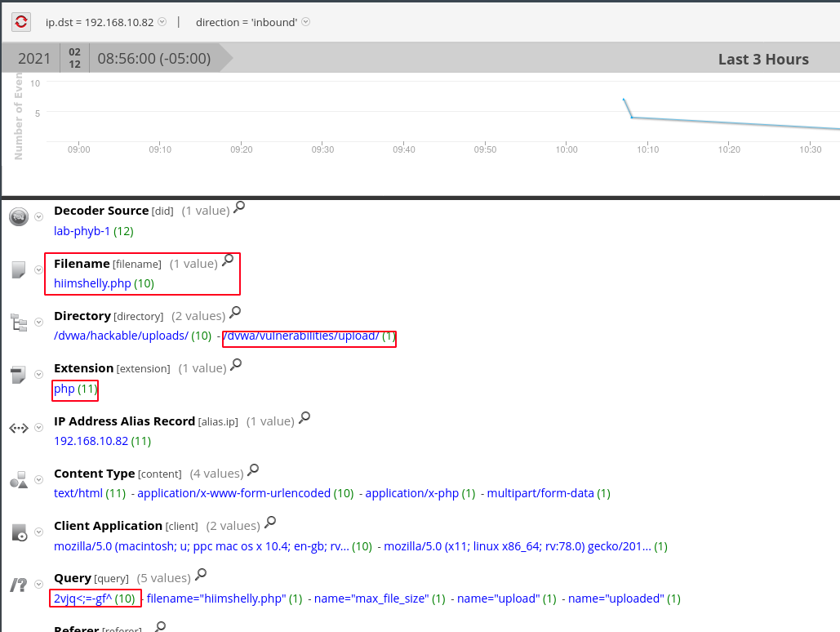840x632 pixels.
Task: Collapse the Content Type meta group chevron
Action: click(38, 478)
